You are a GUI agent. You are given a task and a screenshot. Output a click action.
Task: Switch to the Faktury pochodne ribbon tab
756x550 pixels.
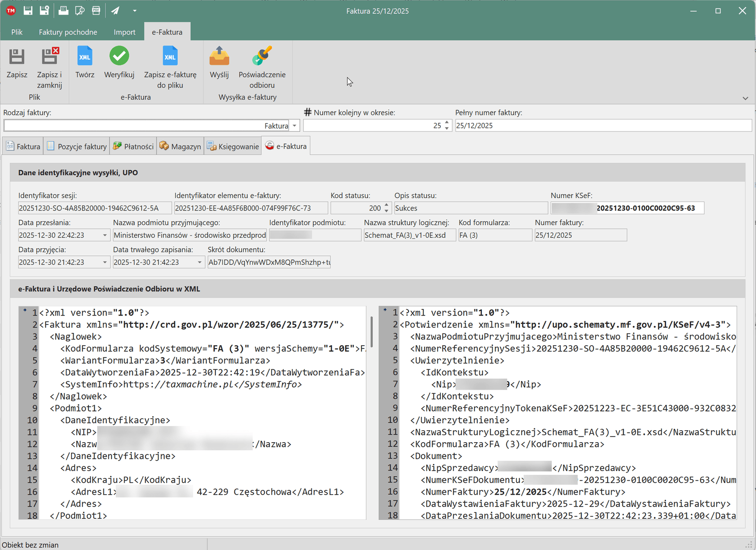pos(68,32)
